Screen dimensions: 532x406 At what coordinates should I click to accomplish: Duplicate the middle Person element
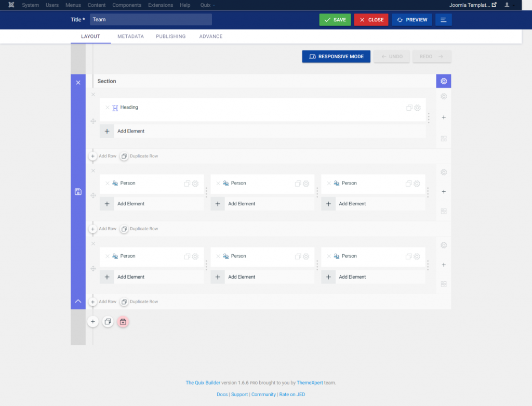(x=298, y=184)
